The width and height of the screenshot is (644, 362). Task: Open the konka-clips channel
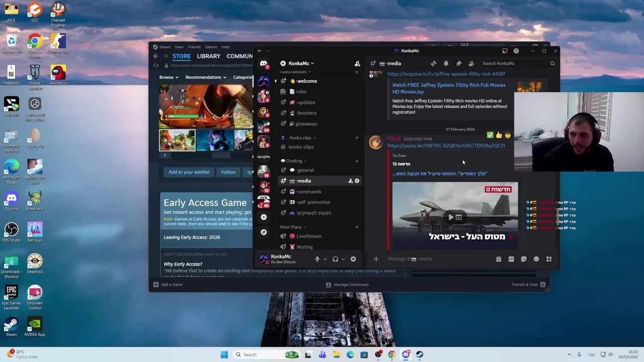pyautogui.click(x=320, y=147)
